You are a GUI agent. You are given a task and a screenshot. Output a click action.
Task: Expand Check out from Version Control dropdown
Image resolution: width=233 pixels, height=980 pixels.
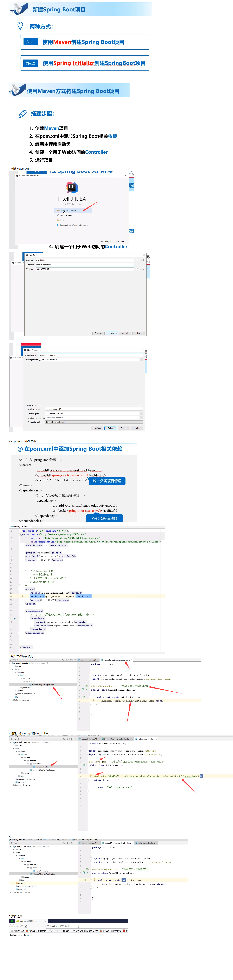click(x=72, y=225)
